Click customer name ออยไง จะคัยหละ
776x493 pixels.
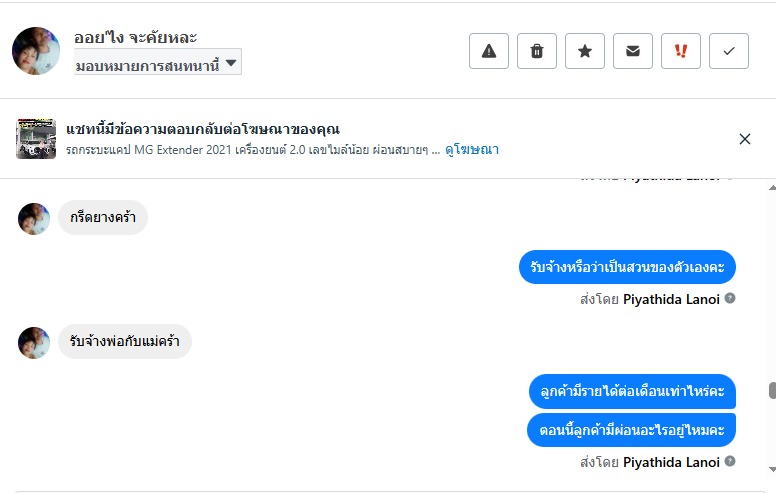[135, 38]
